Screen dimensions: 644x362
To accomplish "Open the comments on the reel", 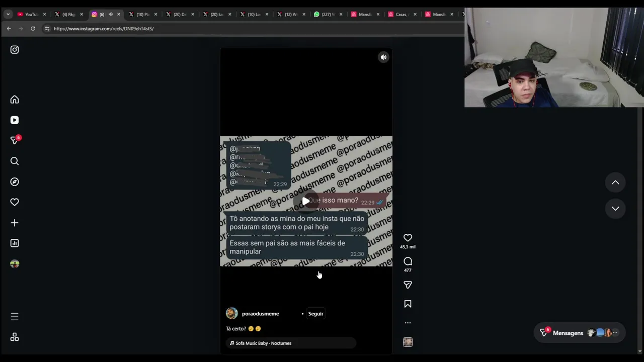I will tap(408, 261).
